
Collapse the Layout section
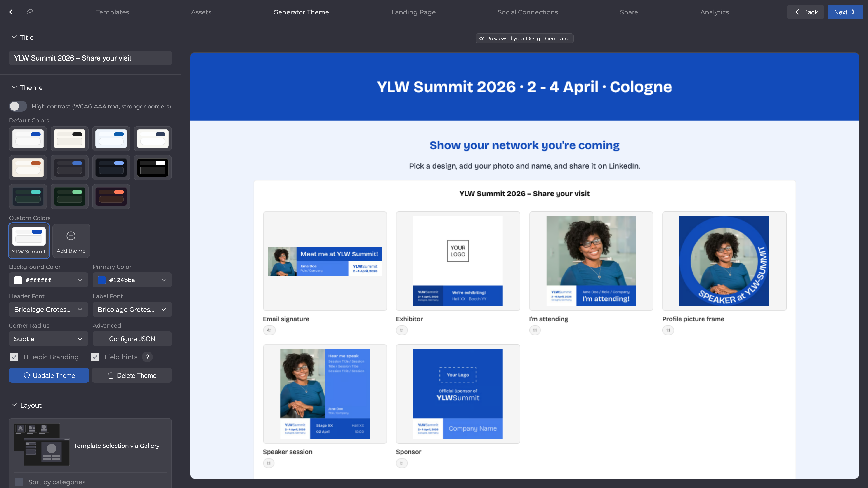pyautogui.click(x=14, y=405)
